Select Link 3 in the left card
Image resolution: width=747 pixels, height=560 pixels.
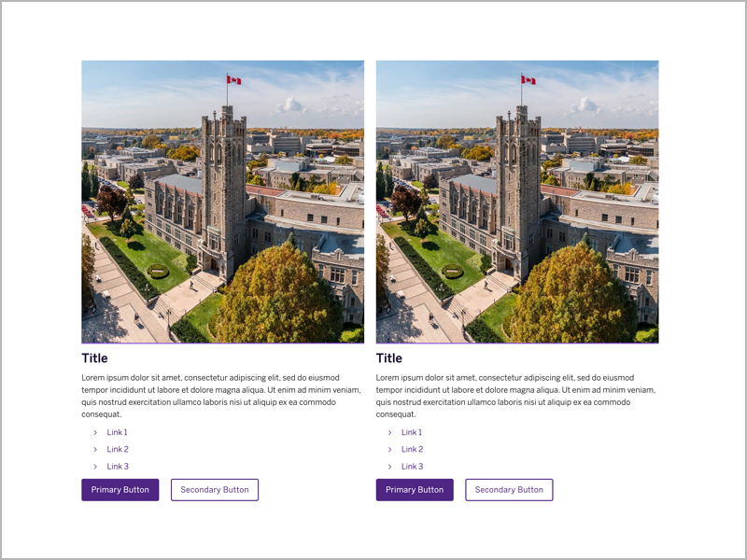click(x=118, y=467)
